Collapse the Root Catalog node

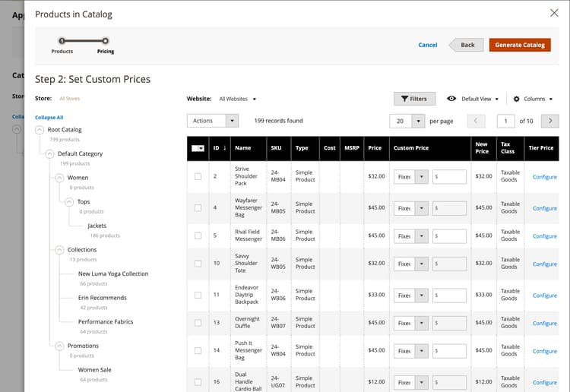[x=40, y=130]
